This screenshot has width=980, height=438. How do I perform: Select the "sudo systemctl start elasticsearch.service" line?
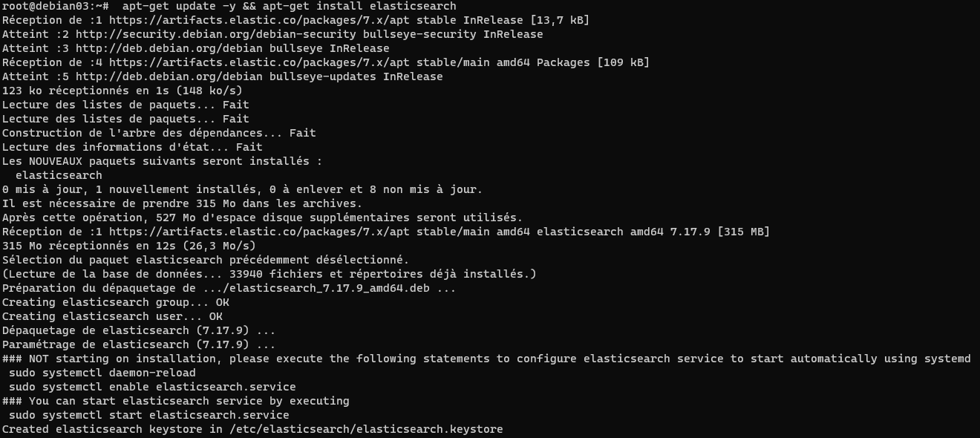click(149, 415)
